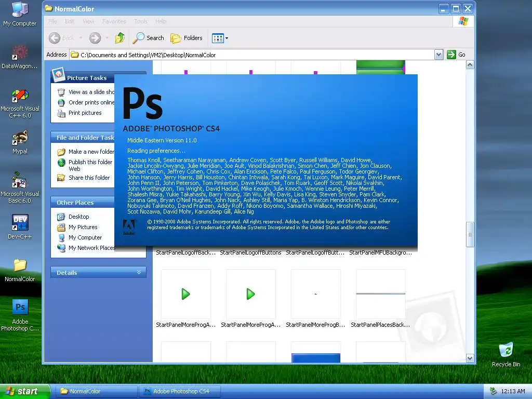Open the Edit menu
The height and width of the screenshot is (399, 532).
pos(69,21)
